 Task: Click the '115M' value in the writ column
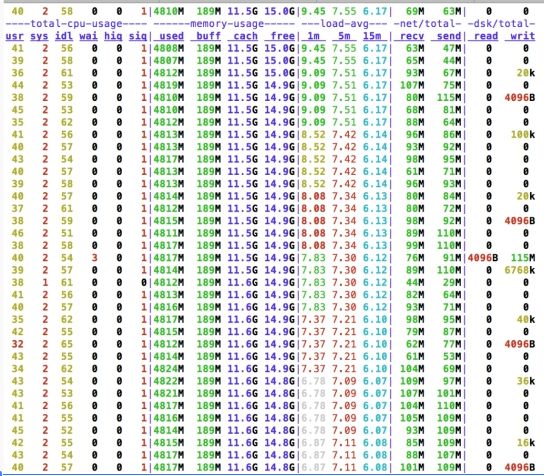pos(523,258)
